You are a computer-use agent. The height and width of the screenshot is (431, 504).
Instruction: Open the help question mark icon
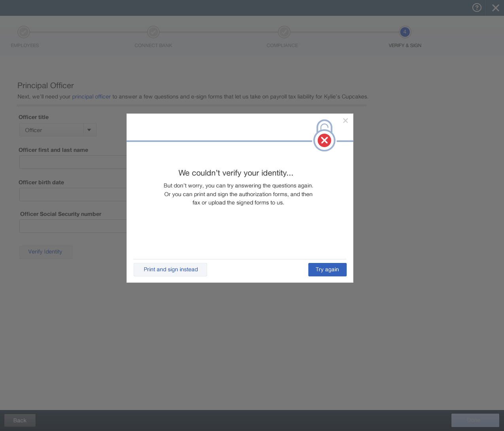click(x=477, y=8)
